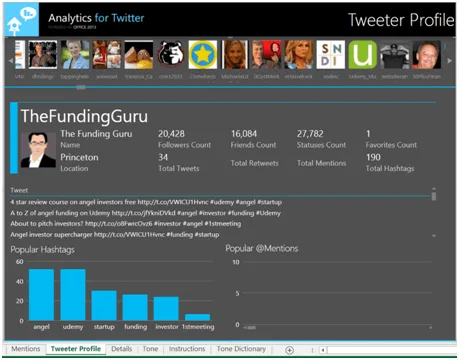Click the Analytics for Twitter birdhouse logo
This screenshot has width=459, height=360.
coord(21,19)
